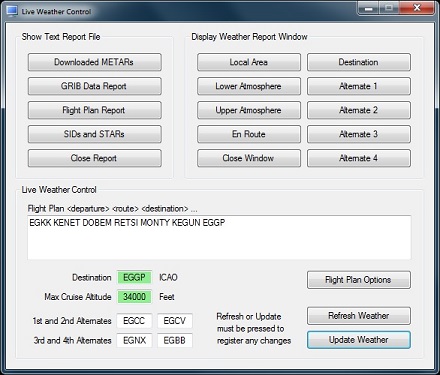Open Alternate 2 weather report
Viewport: 440px width, 375px height.
(359, 110)
